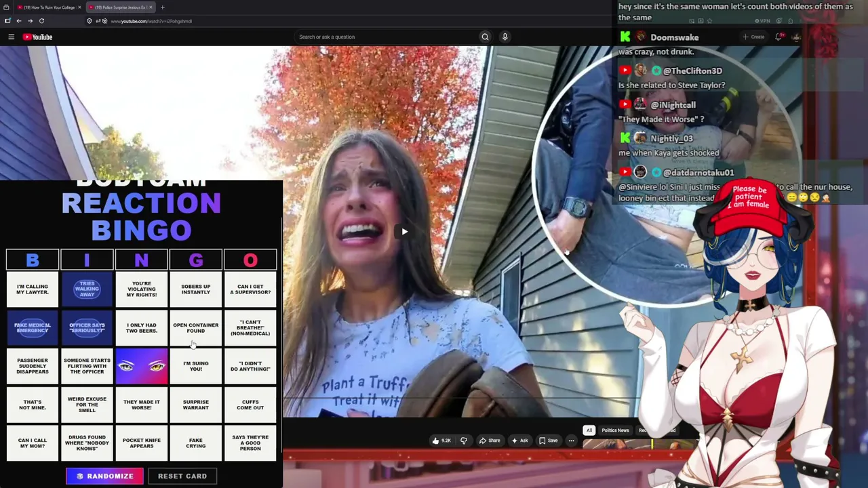
Task: Open the browser sidebar panel icon
Action: [7, 21]
